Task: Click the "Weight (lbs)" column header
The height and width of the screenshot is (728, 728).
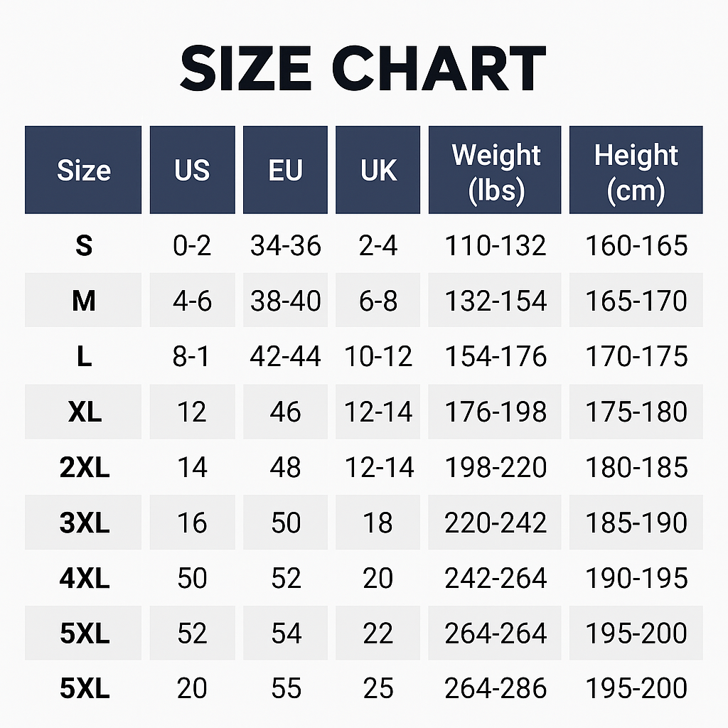Action: coord(496,171)
